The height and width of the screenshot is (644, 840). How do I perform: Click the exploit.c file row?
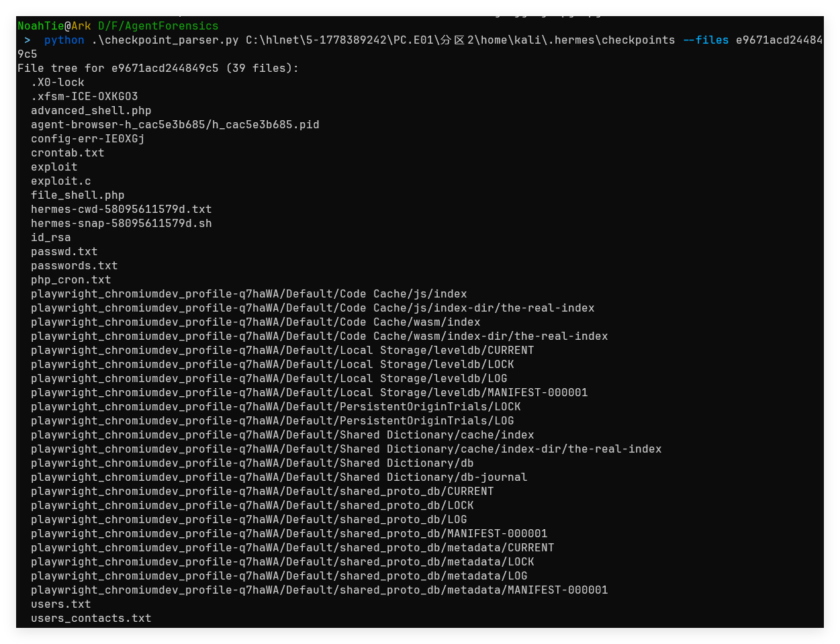click(x=61, y=181)
